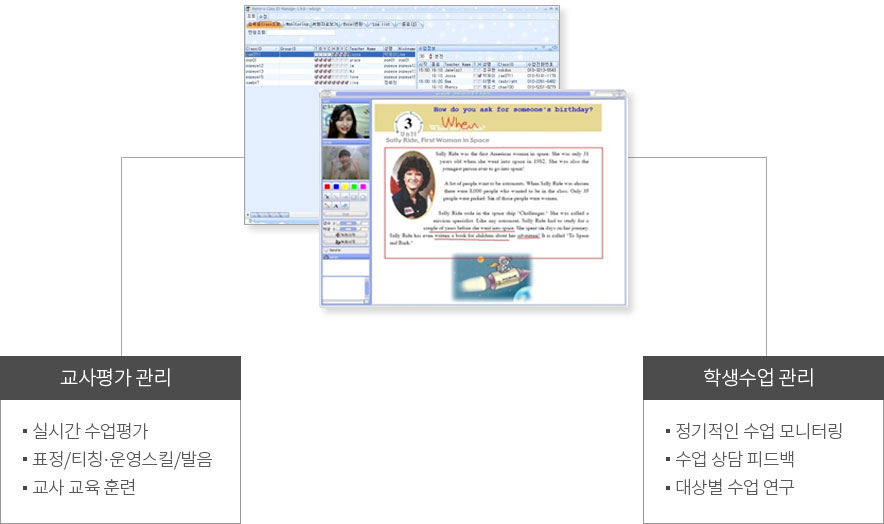Click the teacher webcam video thumbnail
This screenshot has width=884, height=524.
pos(344,122)
